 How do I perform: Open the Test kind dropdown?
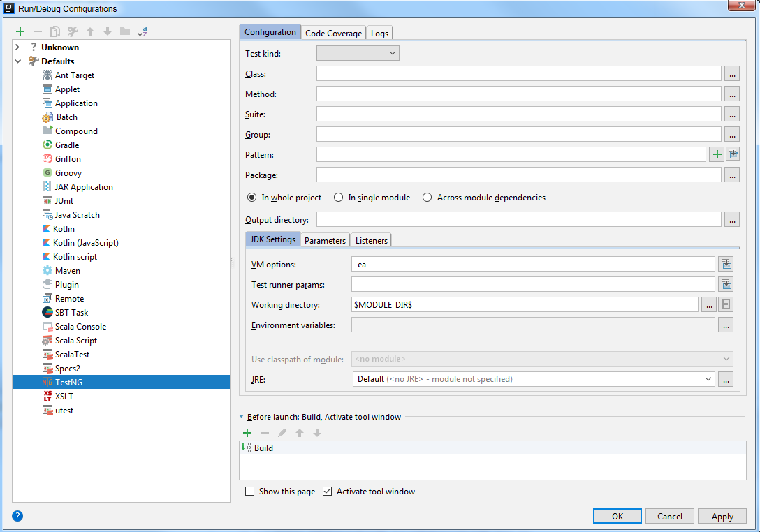[358, 53]
